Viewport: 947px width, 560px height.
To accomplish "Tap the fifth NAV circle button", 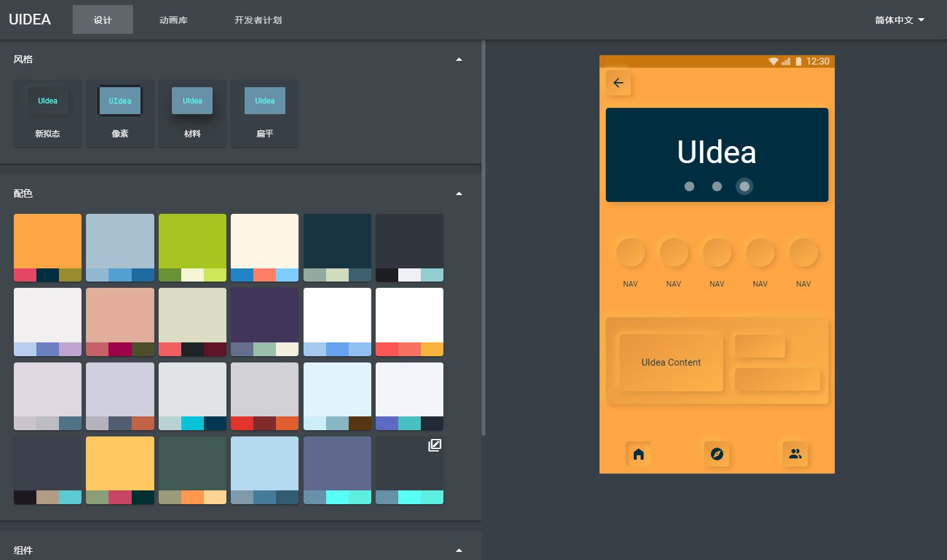I will pos(803,253).
